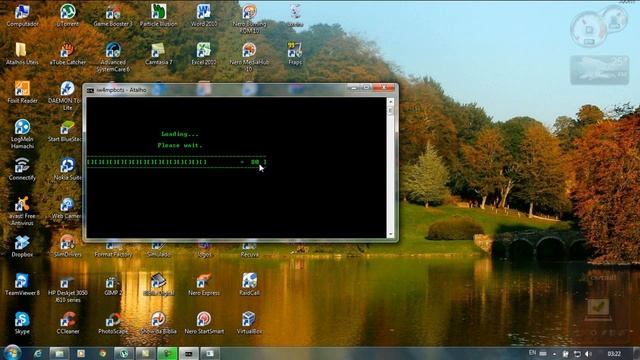Select the Game Booster 3 shortcut

[x=113, y=15]
